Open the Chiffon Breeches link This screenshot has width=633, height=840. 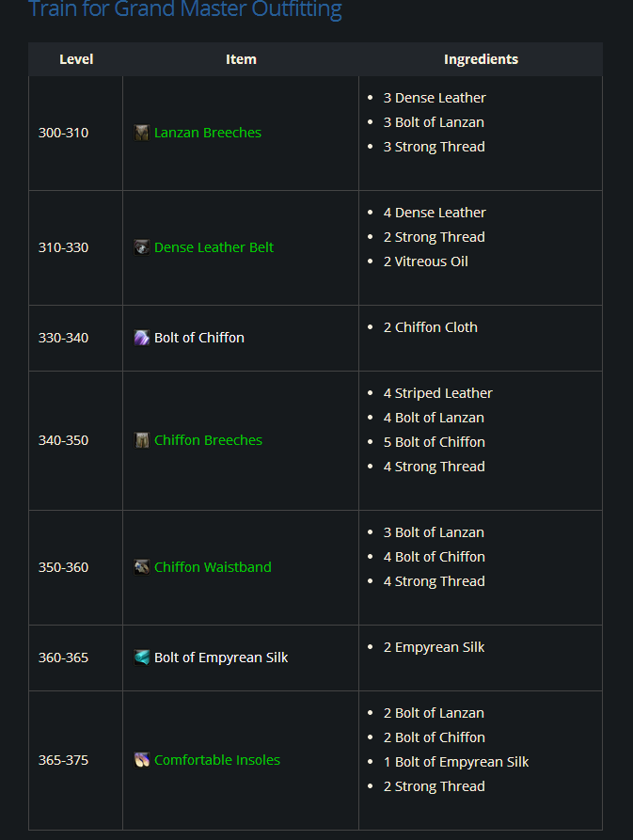[208, 440]
